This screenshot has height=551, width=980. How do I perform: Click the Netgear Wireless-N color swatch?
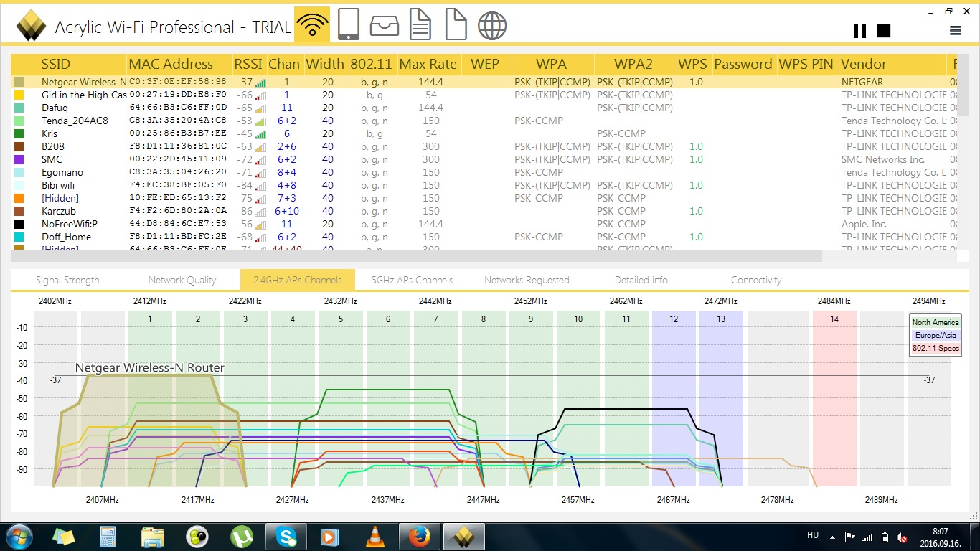(x=19, y=82)
